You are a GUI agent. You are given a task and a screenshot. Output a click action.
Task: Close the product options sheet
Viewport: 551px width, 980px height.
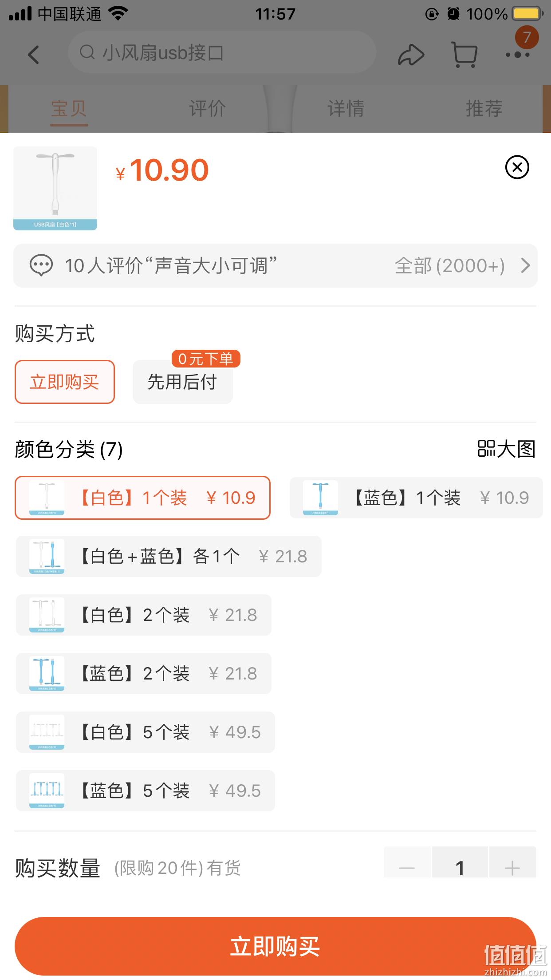click(517, 167)
